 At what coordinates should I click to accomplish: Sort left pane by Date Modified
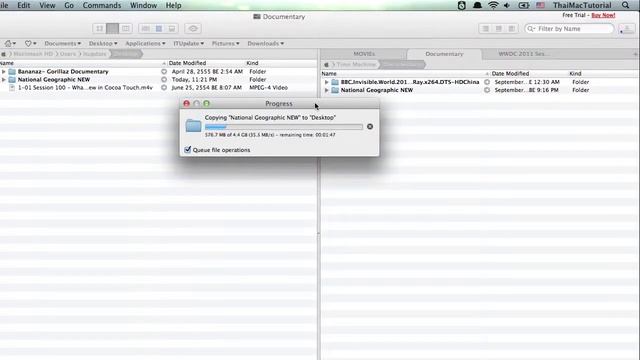pyautogui.click(x=187, y=63)
